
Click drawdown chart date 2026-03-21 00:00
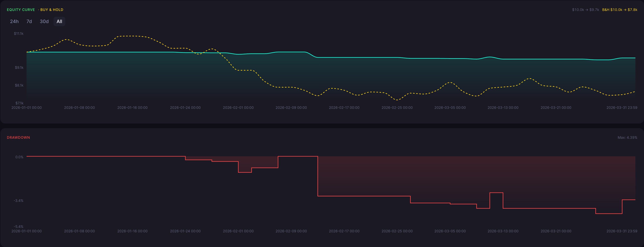[556, 231]
